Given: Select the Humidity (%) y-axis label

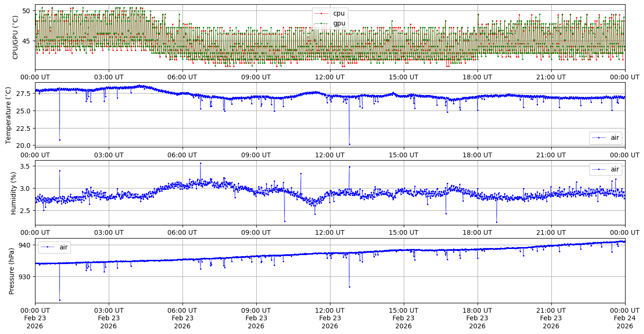Looking at the screenshot, I should pyautogui.click(x=13, y=193).
